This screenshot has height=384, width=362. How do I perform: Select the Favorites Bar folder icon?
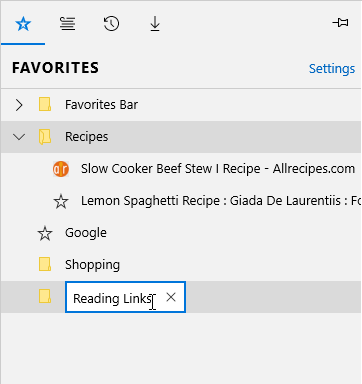45,104
